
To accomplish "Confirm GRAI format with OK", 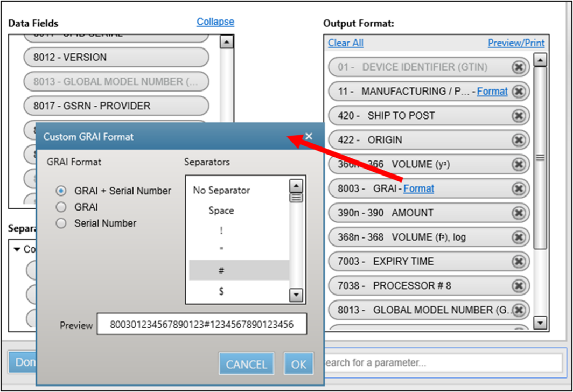I will pyautogui.click(x=298, y=364).
